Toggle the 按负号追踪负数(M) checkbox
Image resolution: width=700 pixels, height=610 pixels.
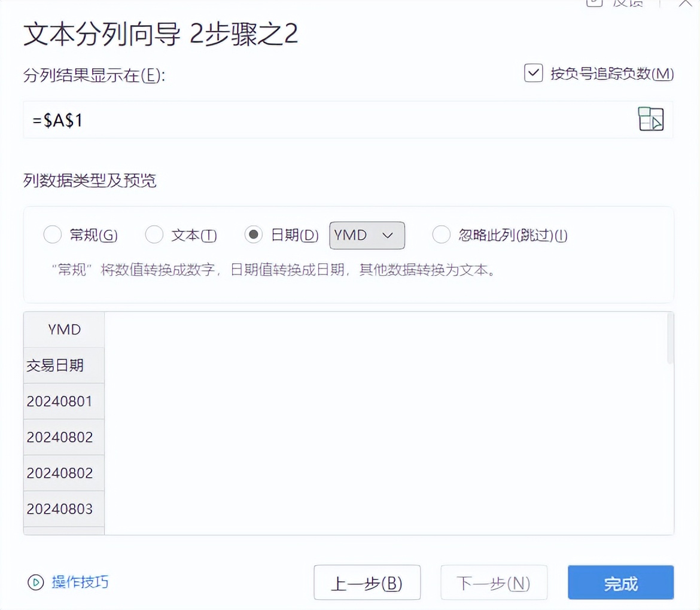click(x=534, y=73)
